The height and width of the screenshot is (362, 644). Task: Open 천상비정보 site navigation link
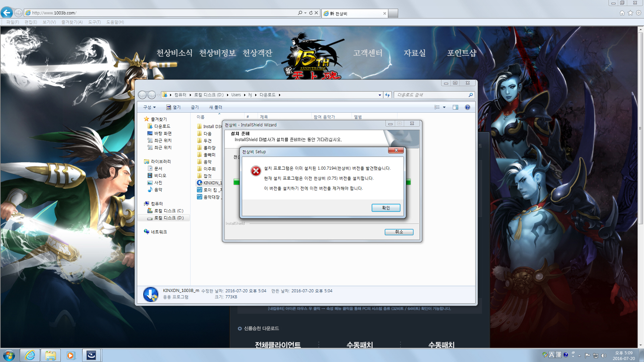point(218,53)
